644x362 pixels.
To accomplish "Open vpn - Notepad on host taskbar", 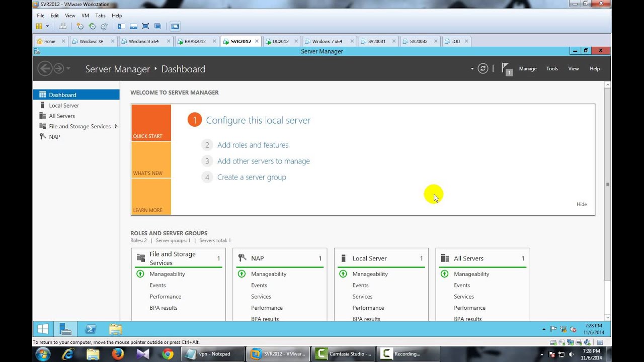I will point(213,354).
